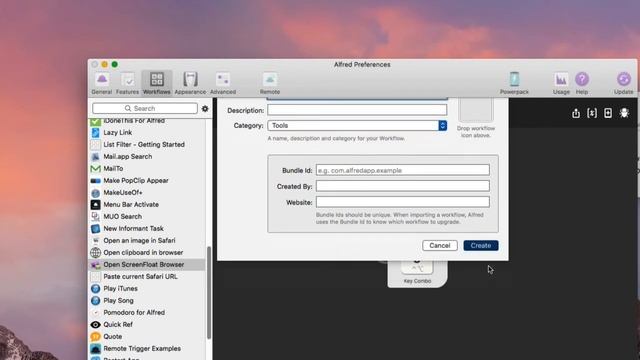Select the Menu Bar Activate workflow
This screenshot has height=360, width=640.
point(147,204)
